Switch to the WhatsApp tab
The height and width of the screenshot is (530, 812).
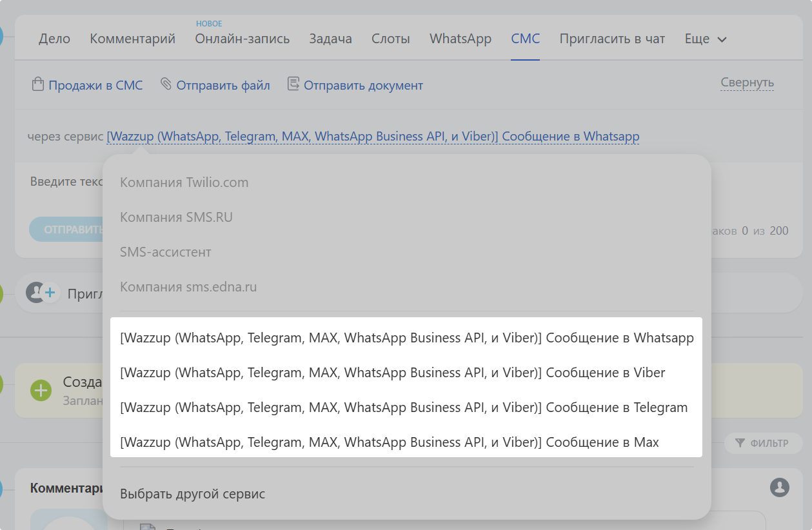(460, 39)
